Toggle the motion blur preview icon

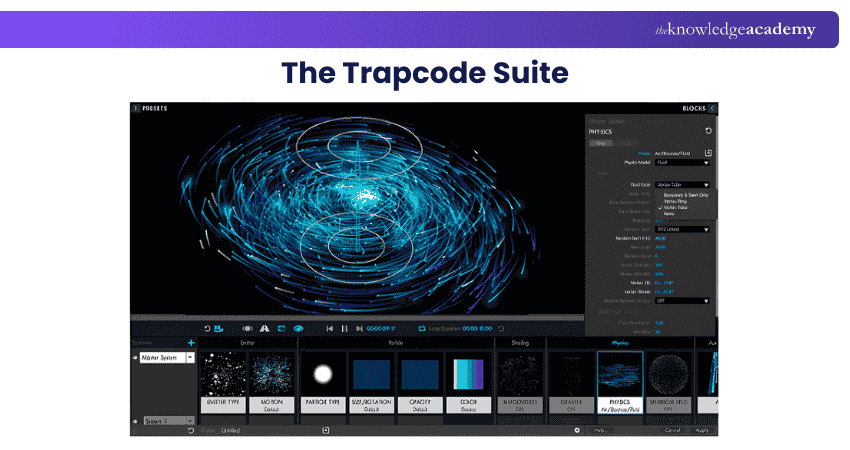click(247, 329)
